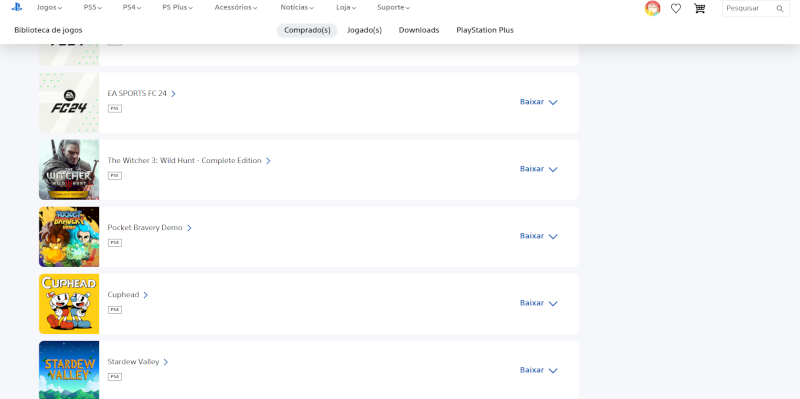Click Baixar for The Witcher 3
The height and width of the screenshot is (399, 800).
click(x=532, y=168)
